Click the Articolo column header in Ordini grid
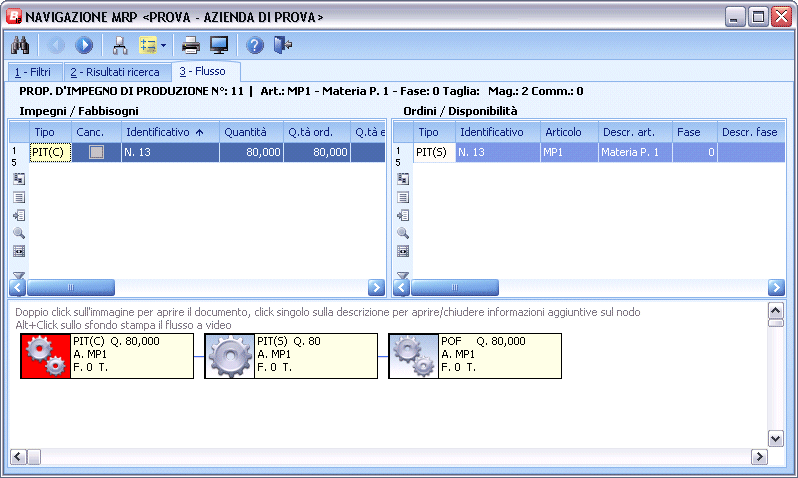This screenshot has width=798, height=478. click(569, 132)
